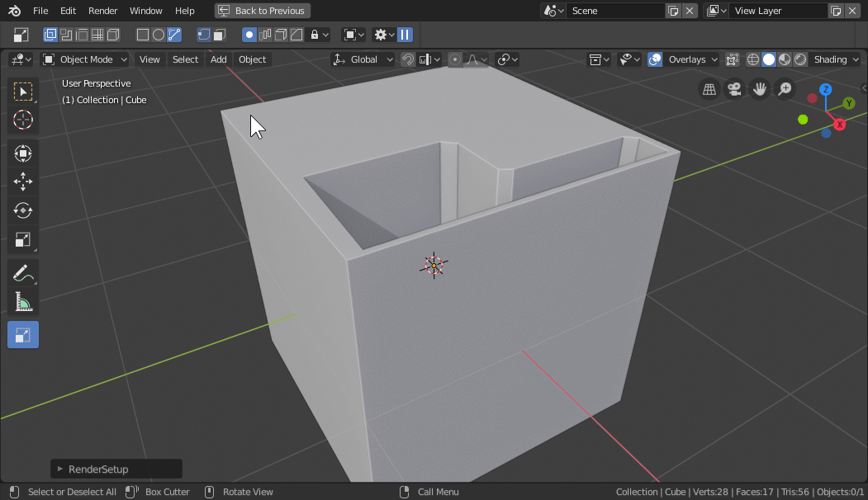Pick the Annotate pencil tool
868x500 pixels.
tap(23, 273)
